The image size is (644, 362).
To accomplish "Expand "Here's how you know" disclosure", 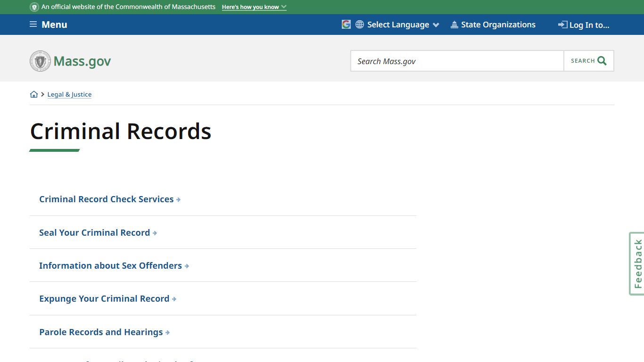I will (x=254, y=7).
